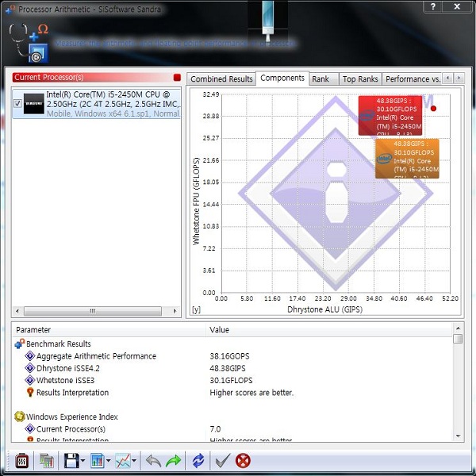Screen dimensions: 476x476
Task: Expand line graph dropdown arrow
Action: point(134,461)
